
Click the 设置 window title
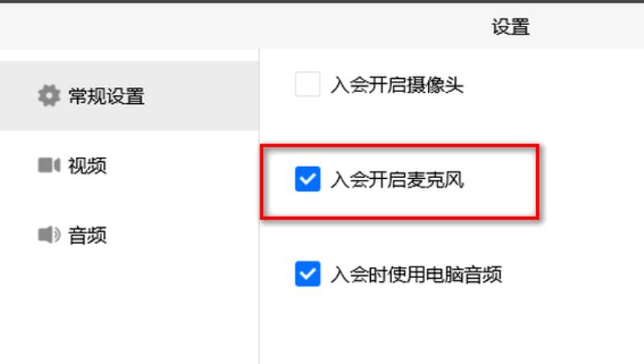coord(510,27)
